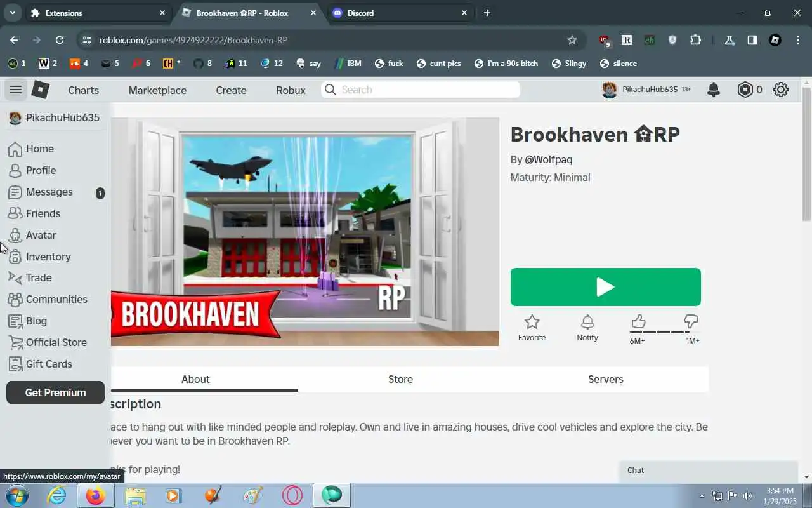Click the Chrome profile avatar icon
This screenshot has height=508, width=812.
point(775,40)
